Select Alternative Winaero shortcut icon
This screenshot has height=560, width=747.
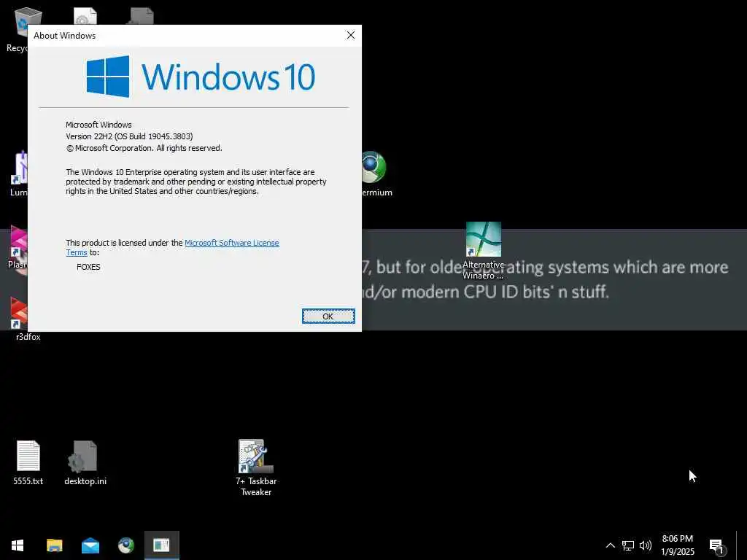pos(483,251)
